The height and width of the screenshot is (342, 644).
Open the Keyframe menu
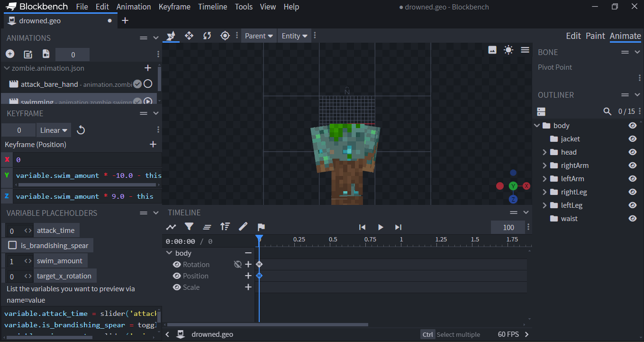(x=174, y=7)
